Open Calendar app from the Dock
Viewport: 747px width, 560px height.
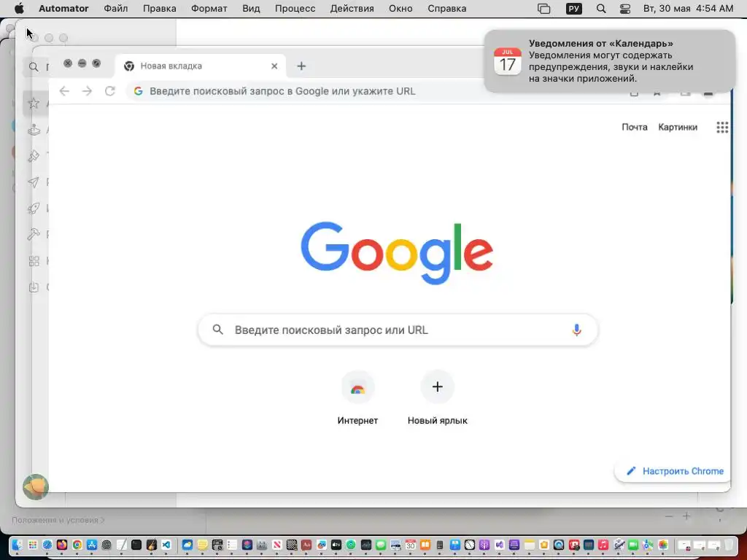(x=411, y=545)
